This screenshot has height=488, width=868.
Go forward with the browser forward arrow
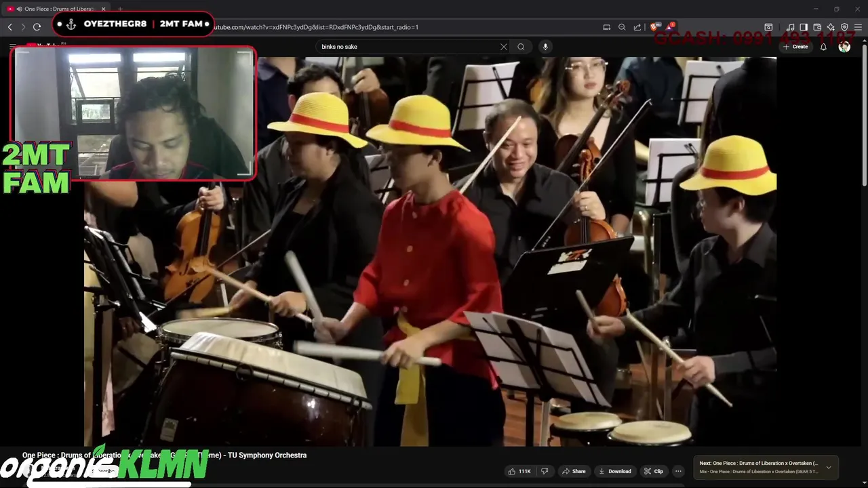[23, 27]
